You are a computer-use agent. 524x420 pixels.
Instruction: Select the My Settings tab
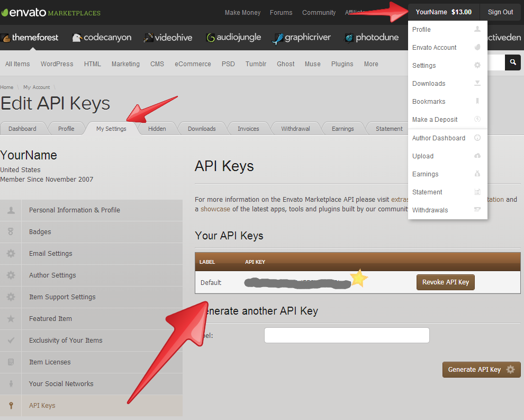pyautogui.click(x=111, y=129)
